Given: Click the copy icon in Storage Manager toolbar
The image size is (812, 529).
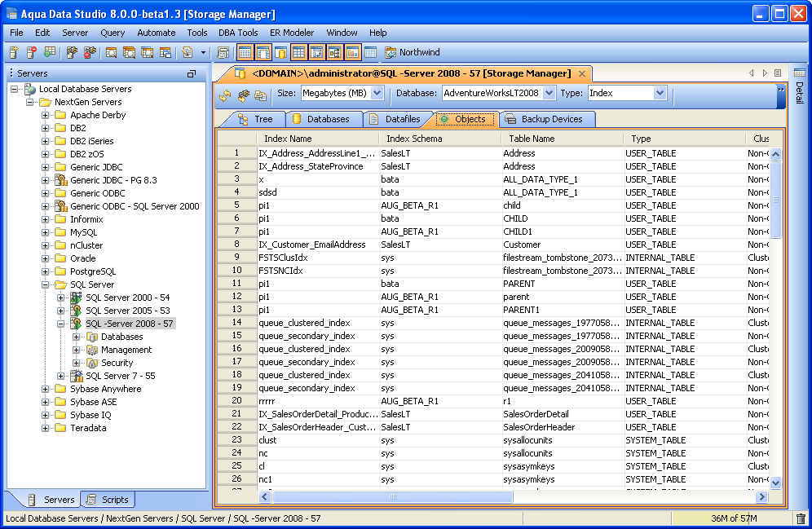Looking at the screenshot, I should (260, 95).
